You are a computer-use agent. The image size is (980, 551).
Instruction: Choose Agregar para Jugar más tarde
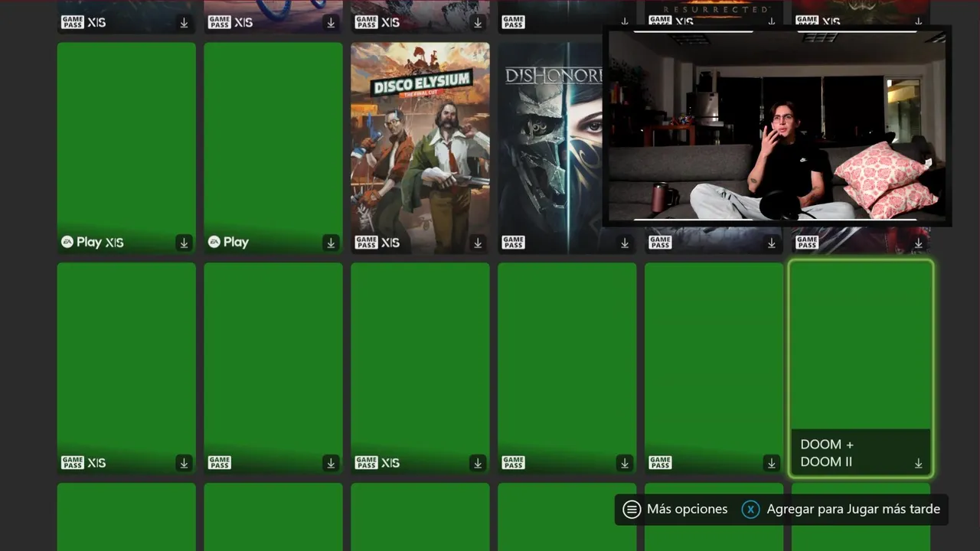841,509
